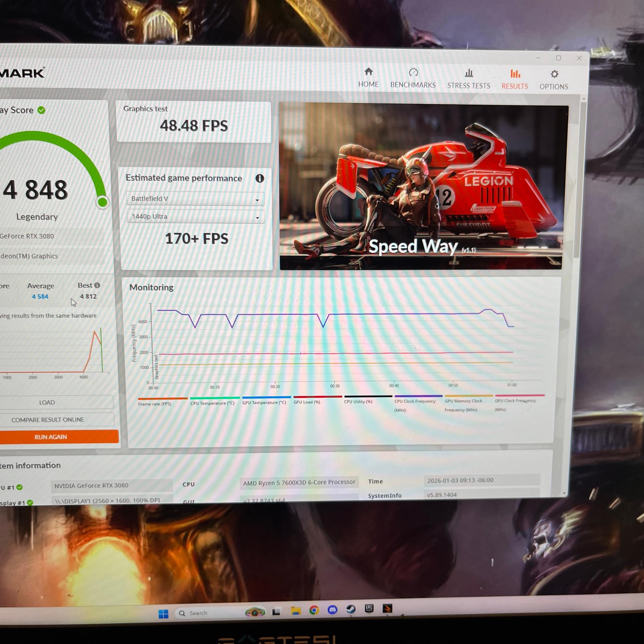The image size is (644, 644).
Task: Open Task View from taskbar
Action: [276, 612]
